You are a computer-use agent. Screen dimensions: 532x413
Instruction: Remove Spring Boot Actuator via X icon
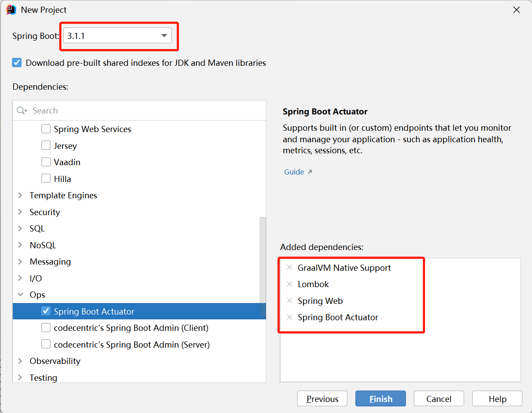(289, 317)
